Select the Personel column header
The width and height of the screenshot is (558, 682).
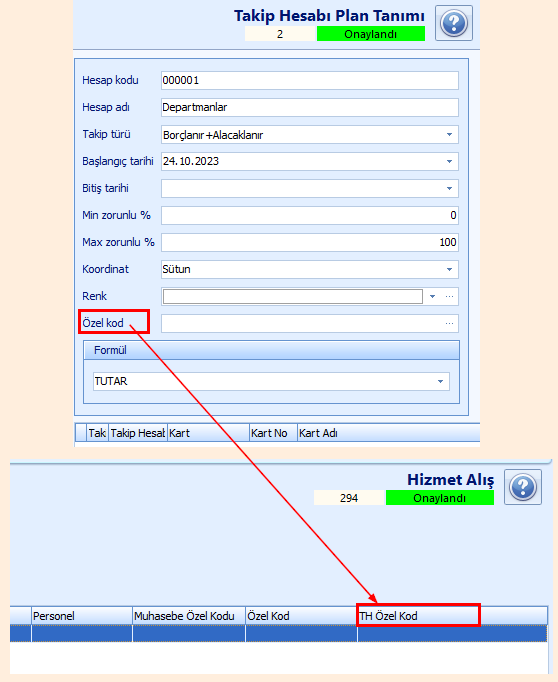pos(82,616)
